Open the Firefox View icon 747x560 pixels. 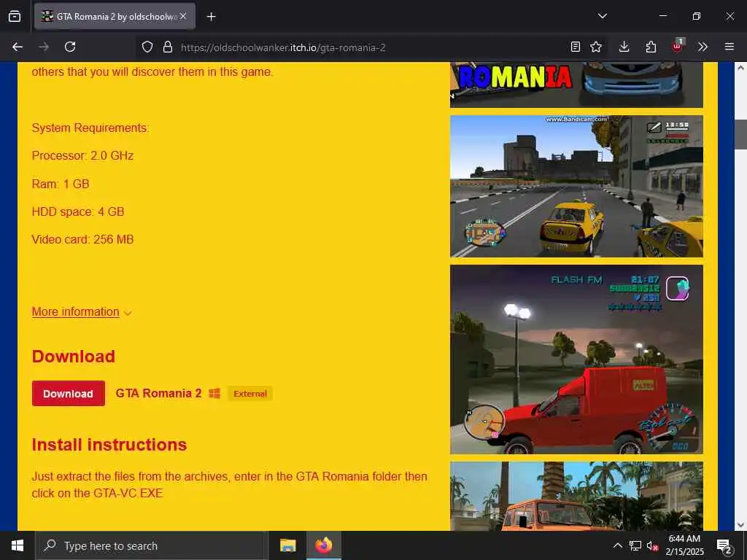(x=15, y=16)
